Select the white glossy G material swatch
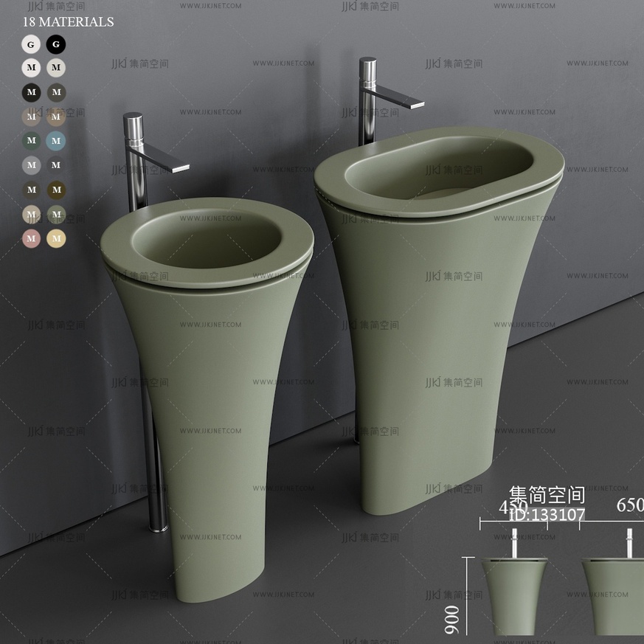 pyautogui.click(x=31, y=44)
